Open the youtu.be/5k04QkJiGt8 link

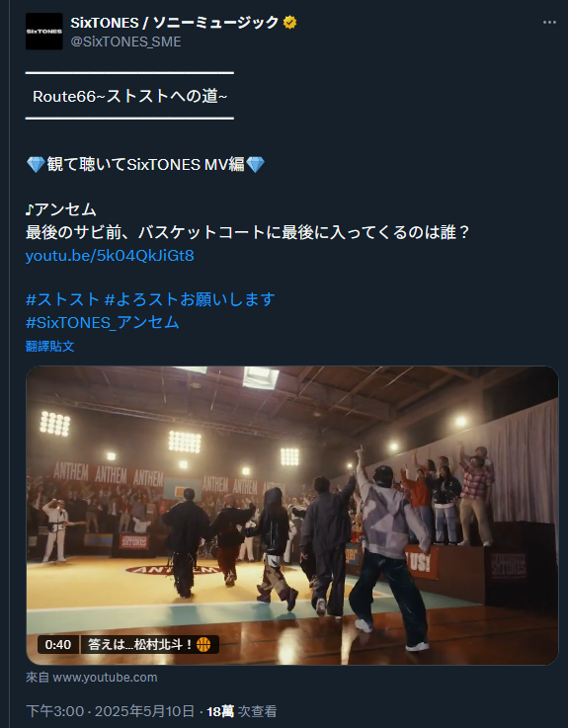[110, 256]
